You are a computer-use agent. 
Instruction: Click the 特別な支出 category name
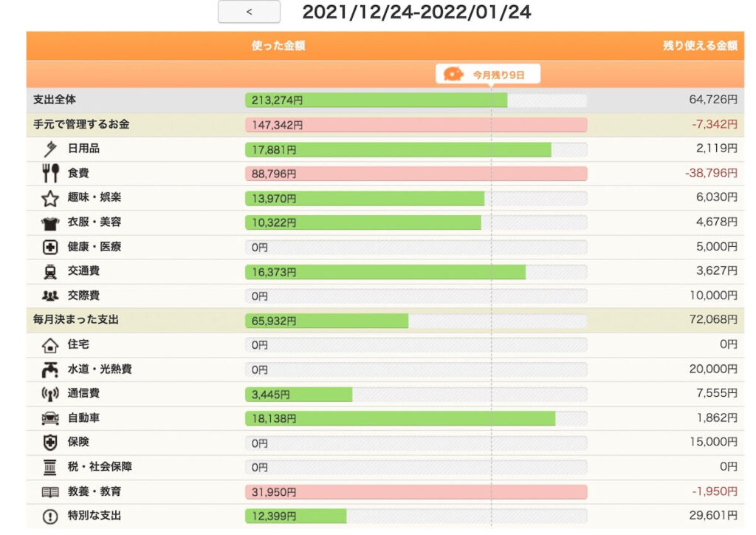click(x=94, y=516)
